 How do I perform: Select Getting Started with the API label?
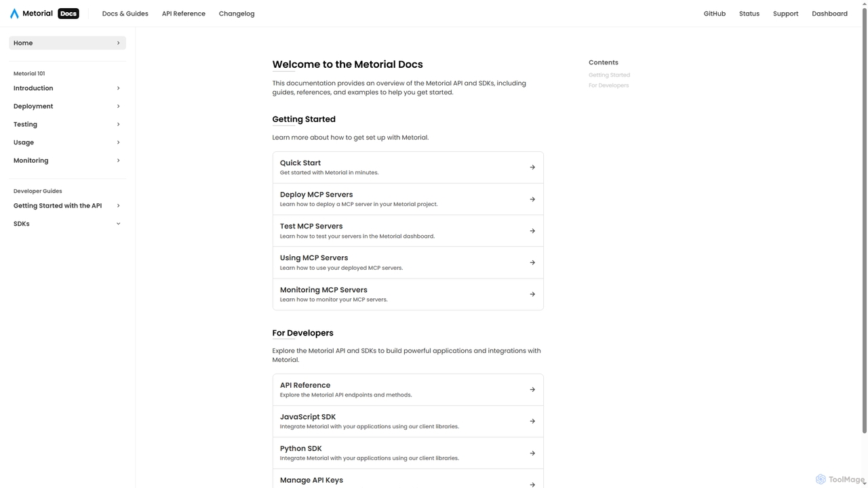(x=58, y=206)
